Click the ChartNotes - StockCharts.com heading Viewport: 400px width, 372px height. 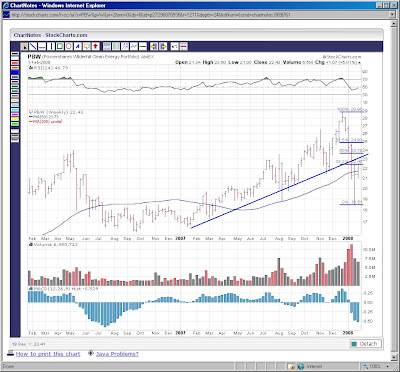point(50,35)
